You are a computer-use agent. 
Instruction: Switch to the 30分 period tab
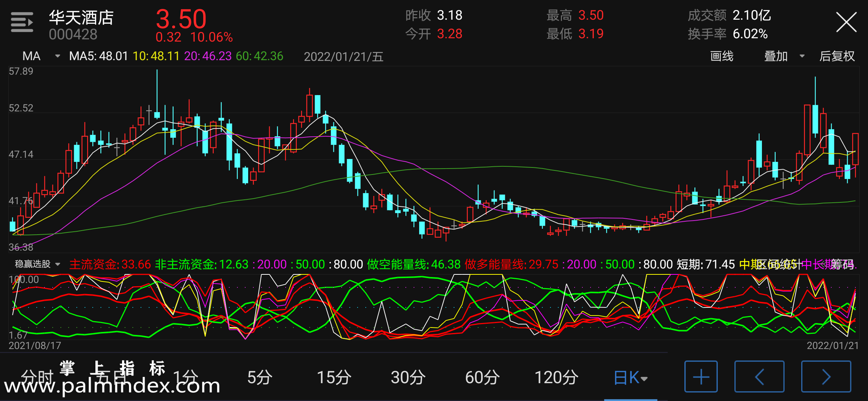point(408,378)
